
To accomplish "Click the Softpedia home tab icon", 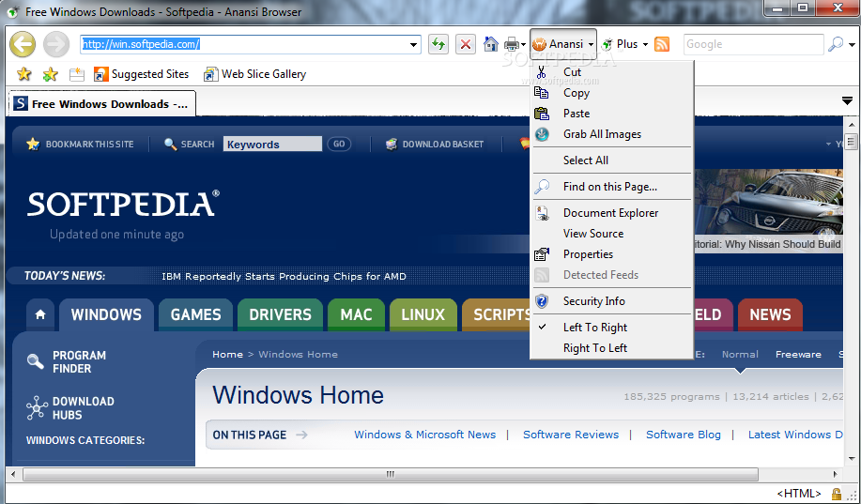I will [40, 314].
